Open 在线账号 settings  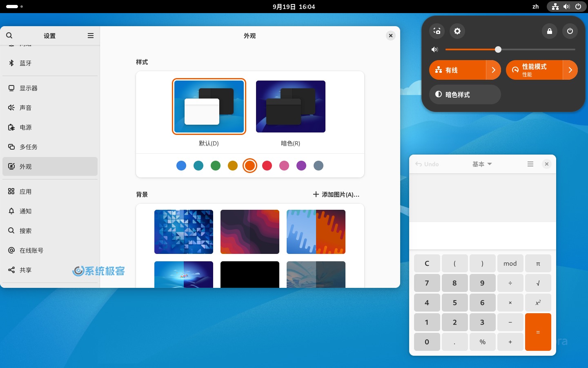point(50,250)
